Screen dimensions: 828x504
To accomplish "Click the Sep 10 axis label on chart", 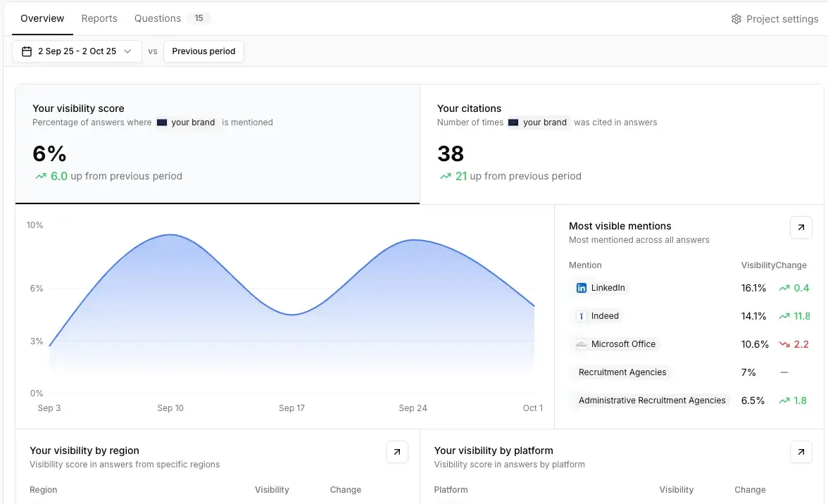I will (170, 408).
